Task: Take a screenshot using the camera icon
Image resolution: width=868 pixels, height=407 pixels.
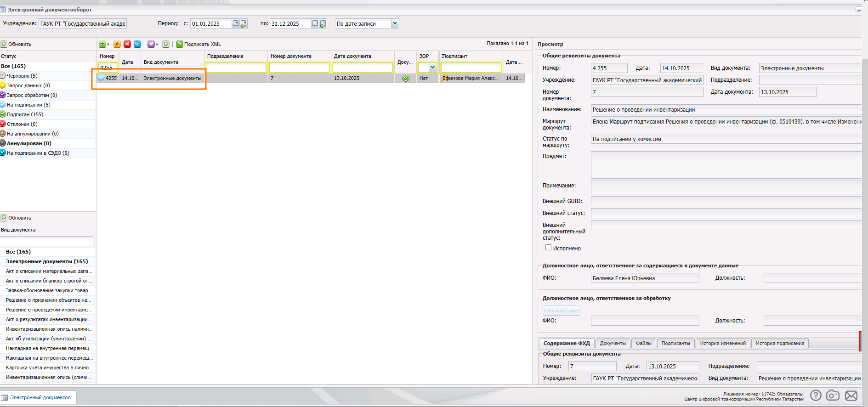Action: [833, 396]
